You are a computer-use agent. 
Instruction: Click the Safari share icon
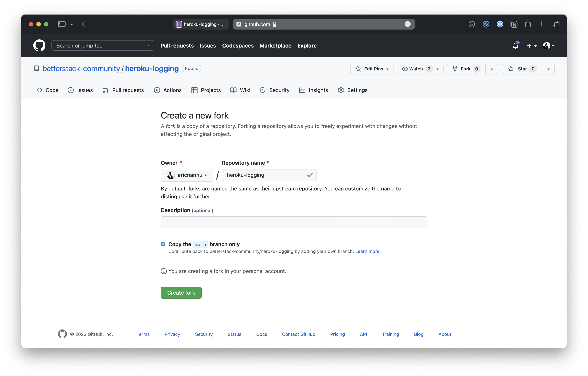point(528,24)
